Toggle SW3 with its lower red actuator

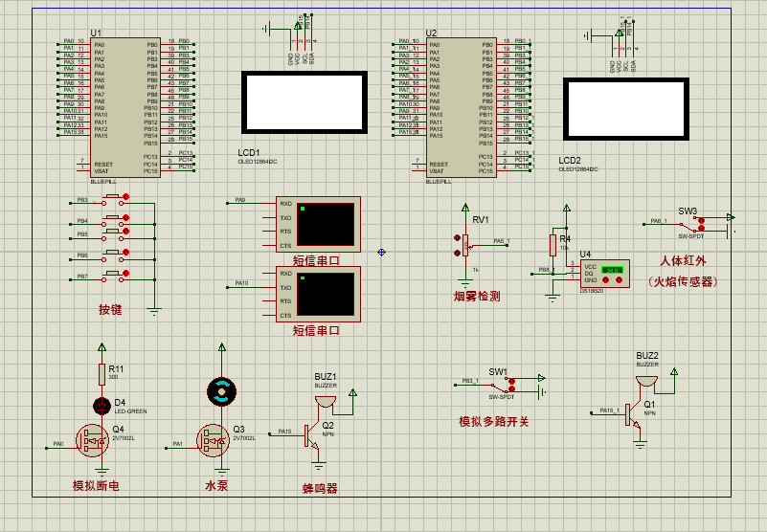pyautogui.click(x=702, y=228)
